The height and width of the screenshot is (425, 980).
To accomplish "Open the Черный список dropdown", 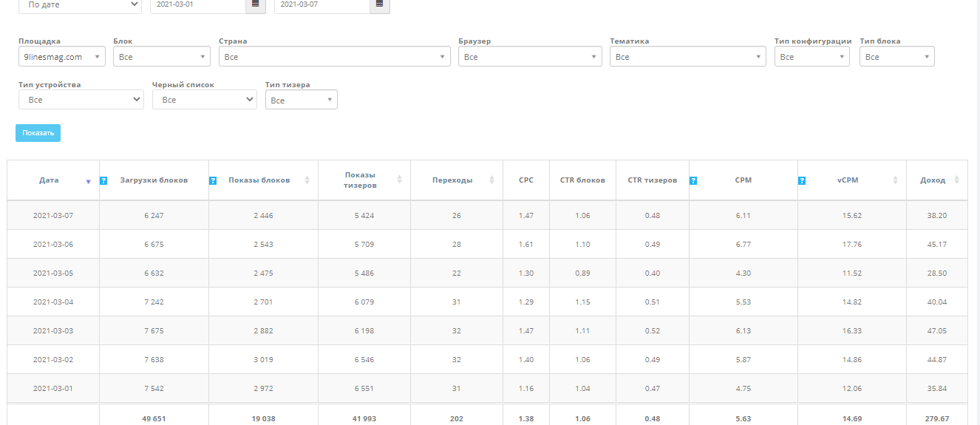I will pos(205,100).
